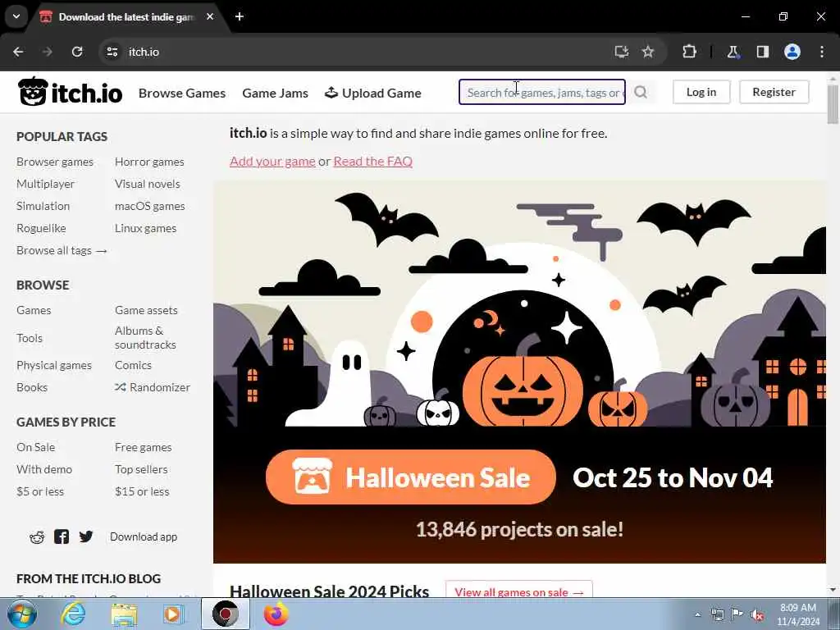Browse Books category
Screen dimensions: 840x630
[32, 387]
